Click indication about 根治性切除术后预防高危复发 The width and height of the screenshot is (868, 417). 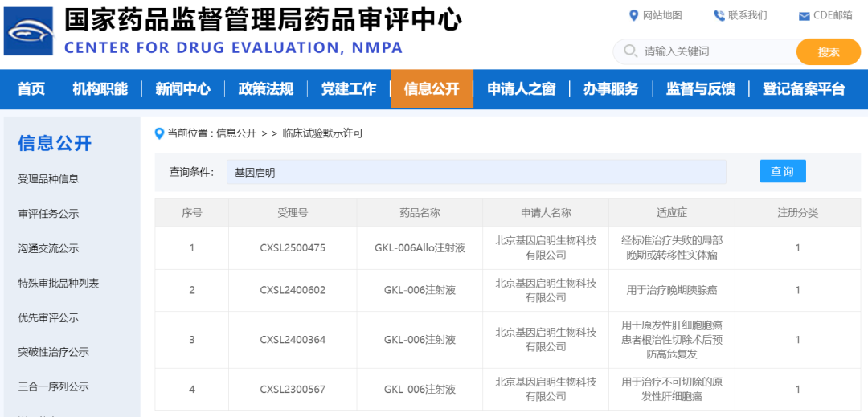click(672, 340)
